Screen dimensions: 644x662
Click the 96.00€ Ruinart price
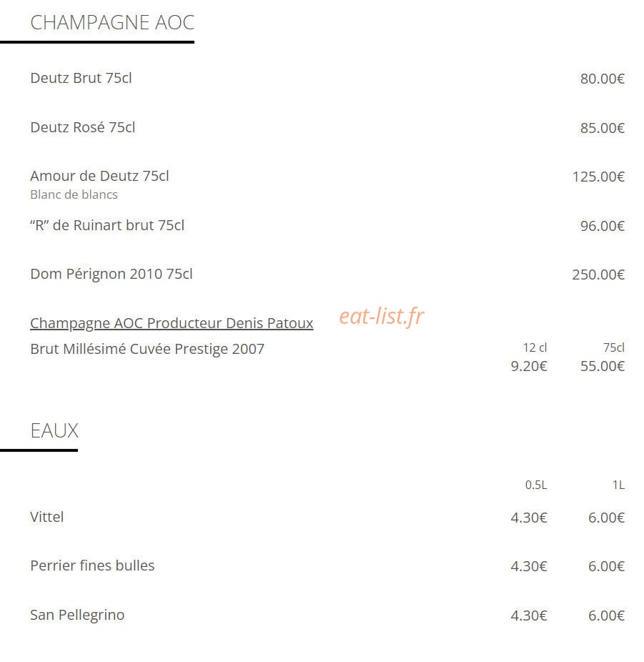[x=603, y=227]
